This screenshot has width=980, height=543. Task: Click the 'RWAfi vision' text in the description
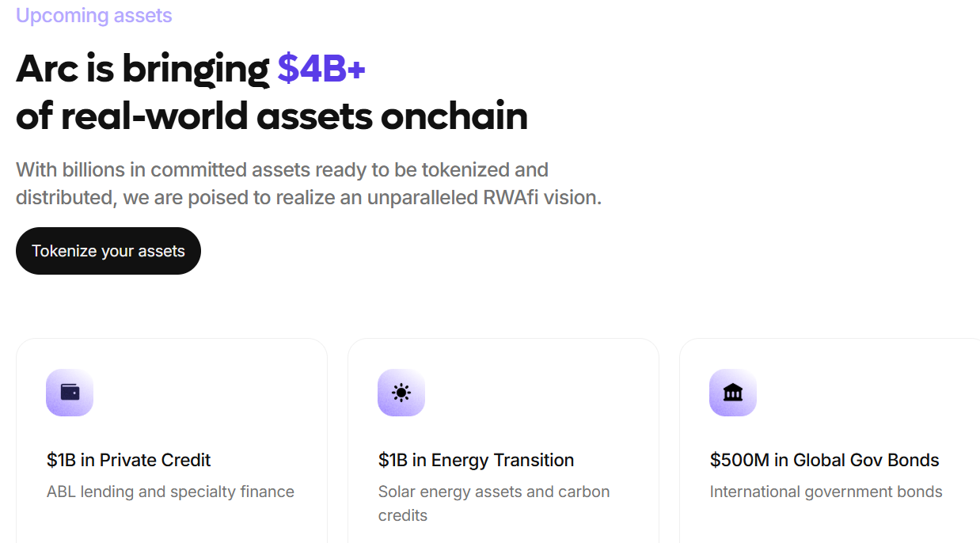[x=541, y=197]
